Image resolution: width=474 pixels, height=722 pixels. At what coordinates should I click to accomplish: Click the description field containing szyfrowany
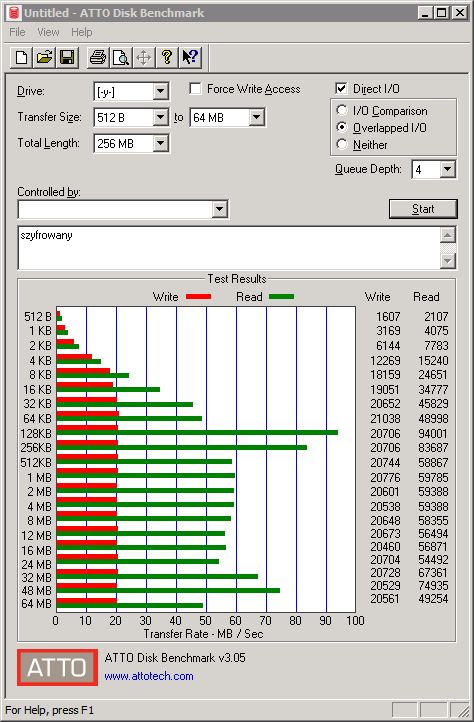230,248
